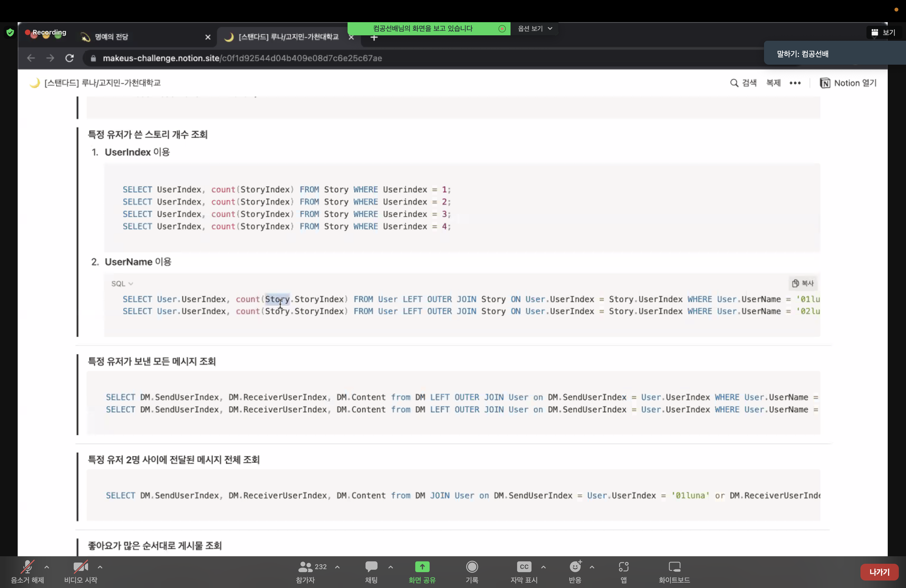Screen dimensions: 906x588
Task: Go forward in the browser
Action: [x=50, y=58]
